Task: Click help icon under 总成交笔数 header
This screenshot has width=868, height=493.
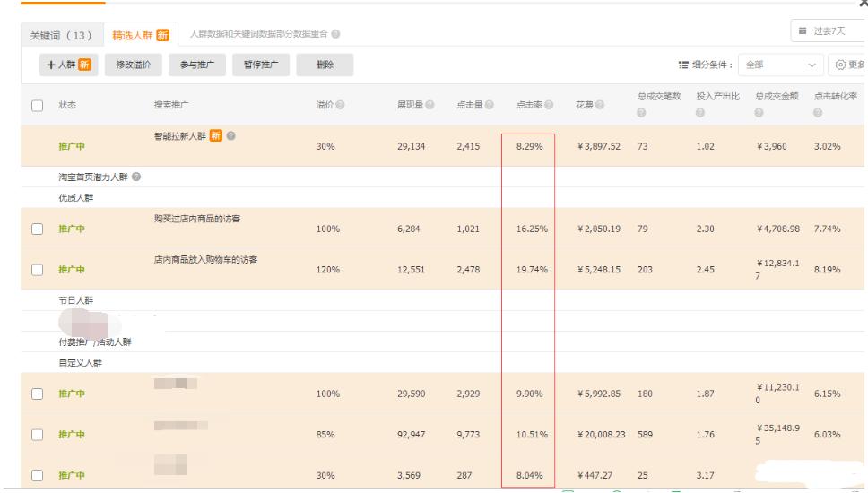Action: 642,112
